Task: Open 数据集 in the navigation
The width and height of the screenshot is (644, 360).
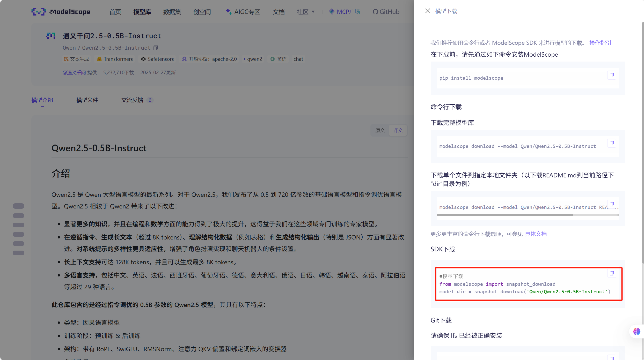Action: click(172, 12)
